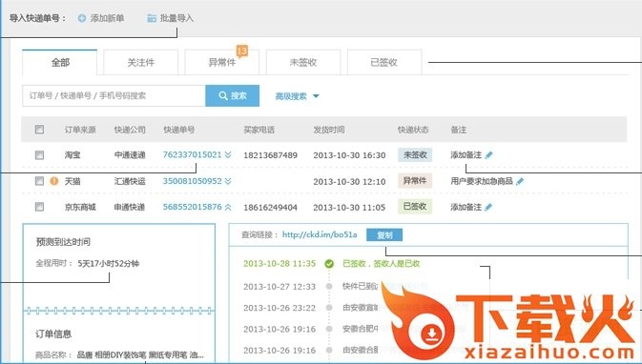Click the 复制 button to copy the link

pos(384,235)
